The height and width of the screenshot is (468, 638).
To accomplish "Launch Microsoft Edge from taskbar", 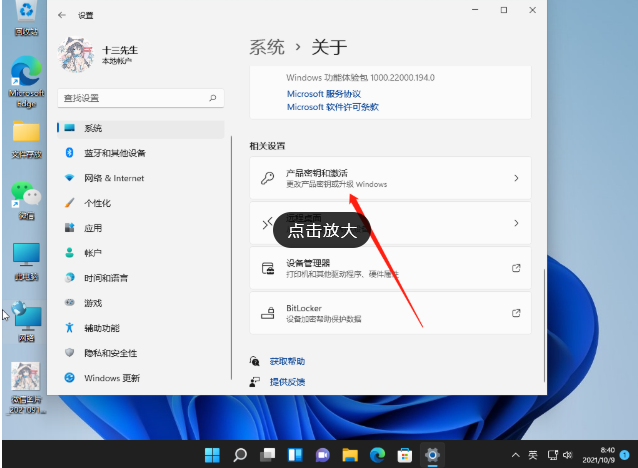I will coord(378,455).
